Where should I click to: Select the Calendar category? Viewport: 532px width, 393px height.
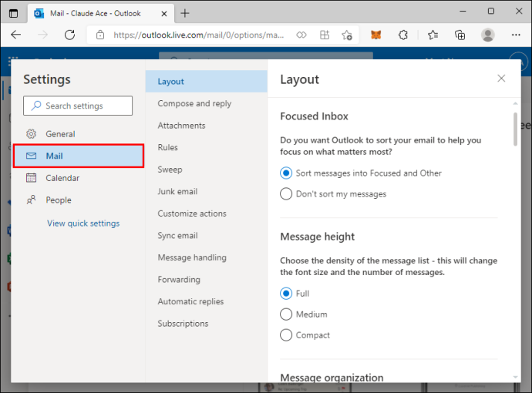point(79,178)
